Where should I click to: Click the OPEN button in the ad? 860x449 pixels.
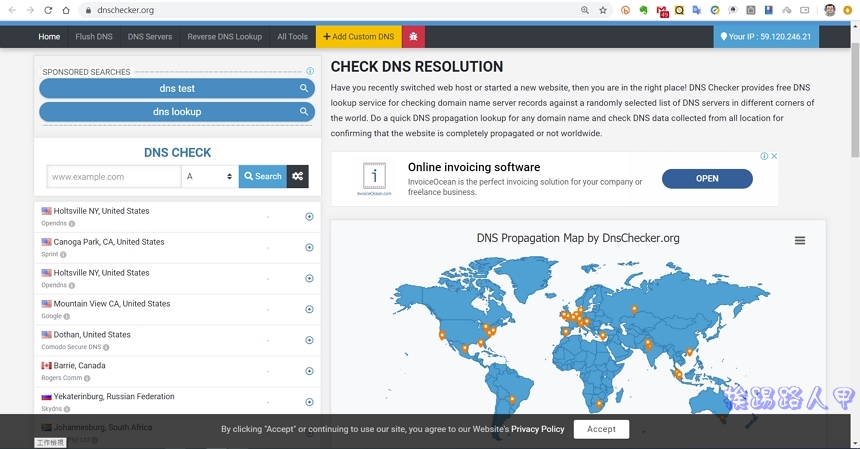click(707, 178)
